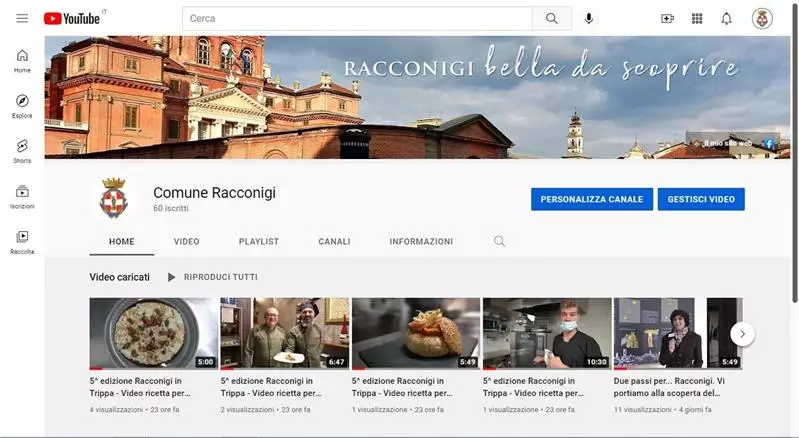Image resolution: width=799 pixels, height=438 pixels.
Task: Open Shorts in sidebar
Action: tap(22, 151)
